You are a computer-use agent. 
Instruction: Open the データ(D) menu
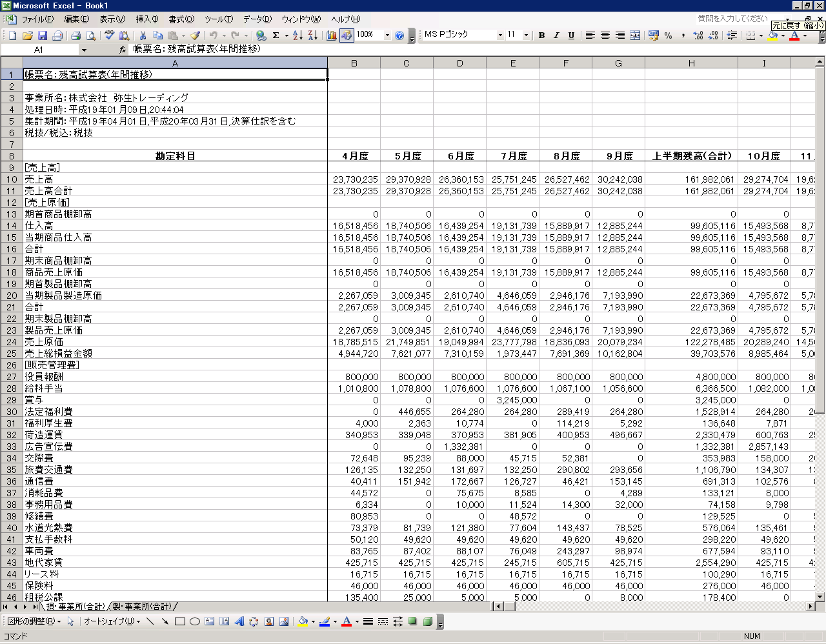[257, 19]
